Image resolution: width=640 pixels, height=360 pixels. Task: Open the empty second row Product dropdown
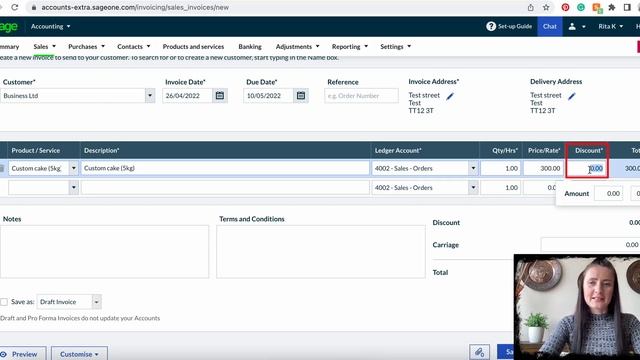73,188
